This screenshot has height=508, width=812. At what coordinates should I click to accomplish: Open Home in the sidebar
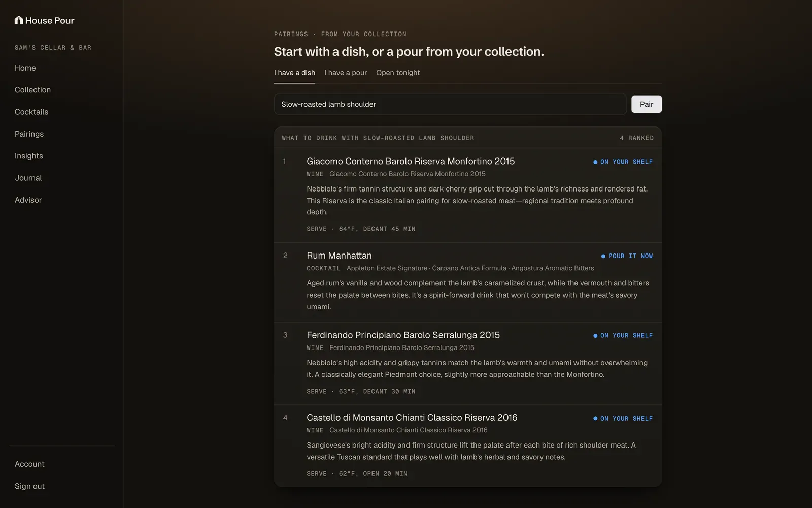pos(25,68)
